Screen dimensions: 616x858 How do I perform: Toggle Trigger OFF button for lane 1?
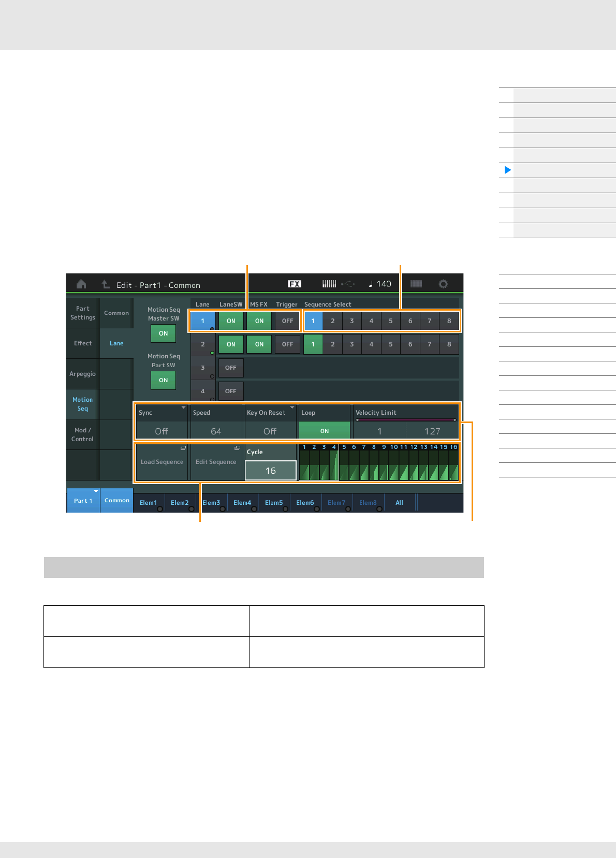[287, 321]
